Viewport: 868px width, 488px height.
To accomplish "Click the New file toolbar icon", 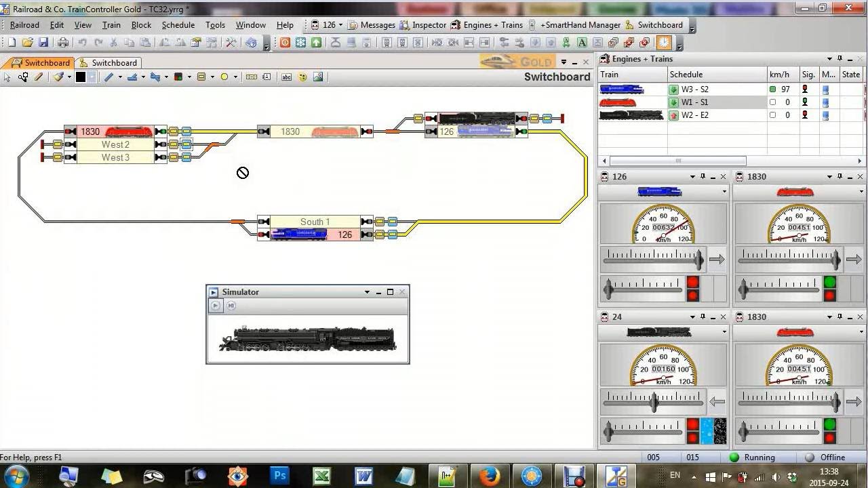I will tap(12, 42).
